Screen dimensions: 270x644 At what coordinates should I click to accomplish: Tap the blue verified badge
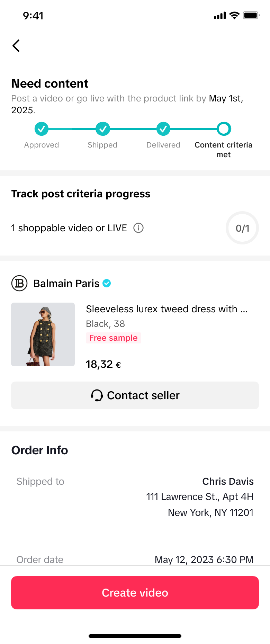(x=107, y=283)
